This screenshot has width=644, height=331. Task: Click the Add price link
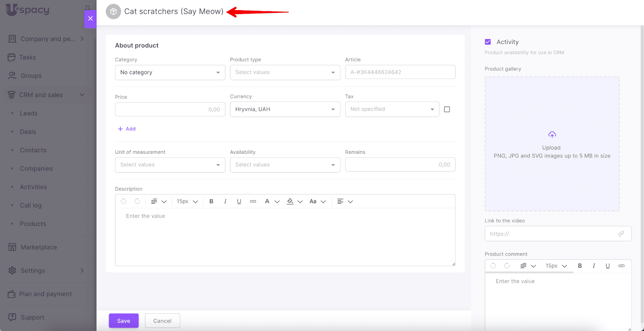click(x=127, y=129)
